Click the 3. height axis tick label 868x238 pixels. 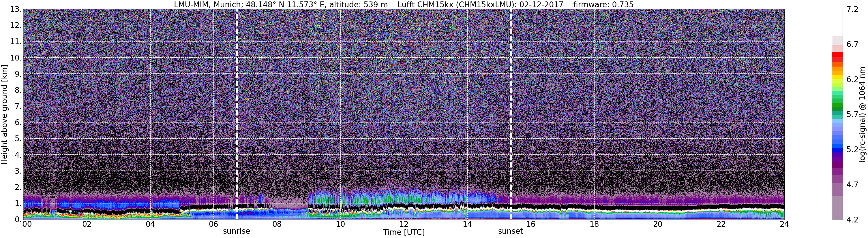point(18,171)
